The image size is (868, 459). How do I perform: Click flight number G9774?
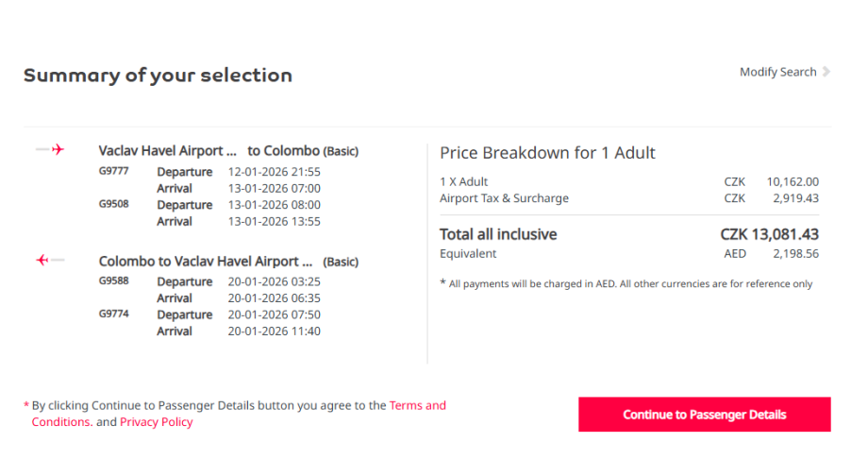pos(113,314)
